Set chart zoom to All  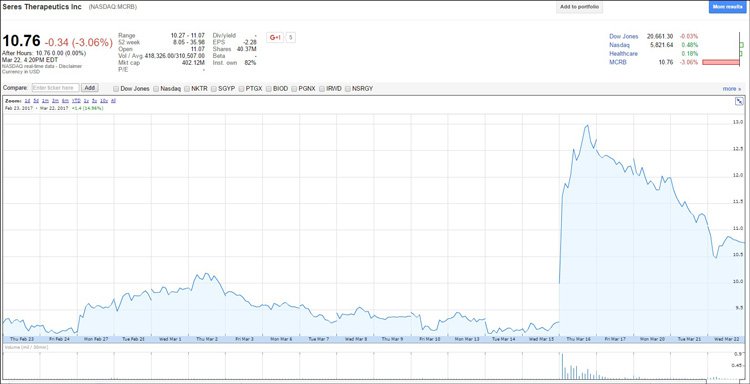(x=113, y=101)
